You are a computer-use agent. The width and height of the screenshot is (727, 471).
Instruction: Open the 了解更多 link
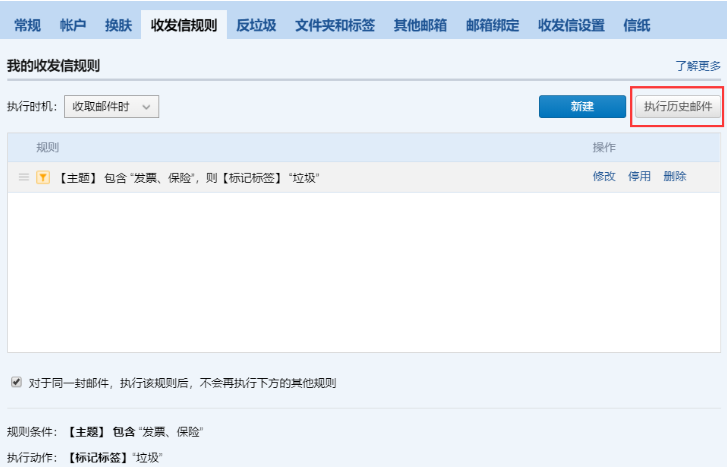click(697, 66)
